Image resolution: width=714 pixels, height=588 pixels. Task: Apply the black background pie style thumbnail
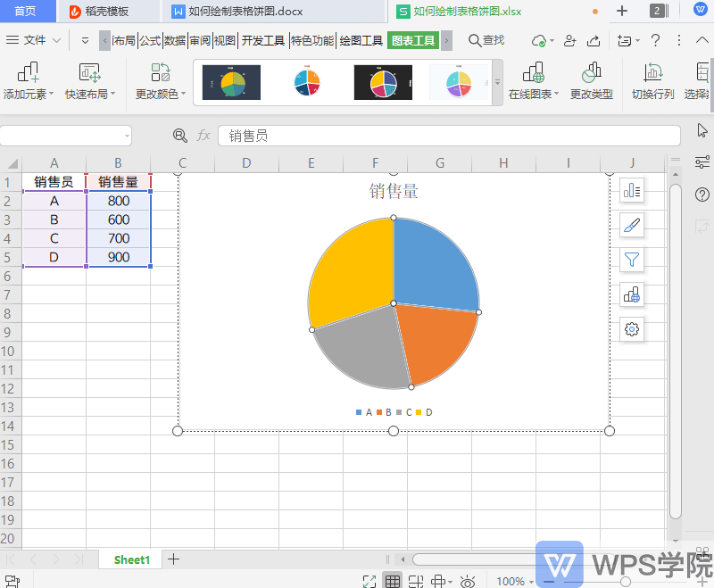383,82
